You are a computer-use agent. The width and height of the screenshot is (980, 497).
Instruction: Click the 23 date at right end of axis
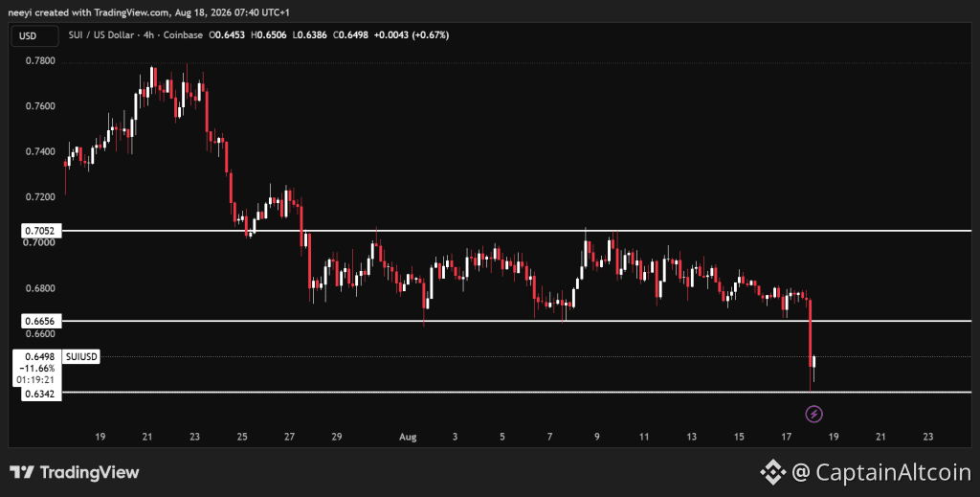click(928, 437)
